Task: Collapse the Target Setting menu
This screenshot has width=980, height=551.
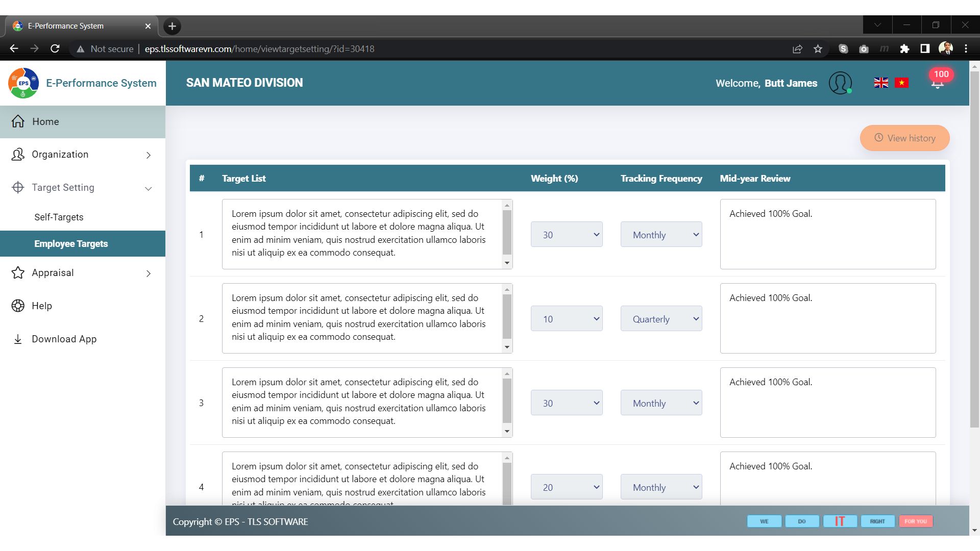Action: coord(82,188)
